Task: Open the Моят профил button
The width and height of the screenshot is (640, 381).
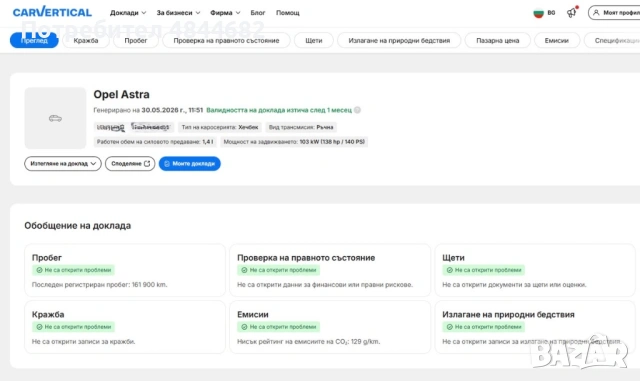Action: tap(614, 13)
